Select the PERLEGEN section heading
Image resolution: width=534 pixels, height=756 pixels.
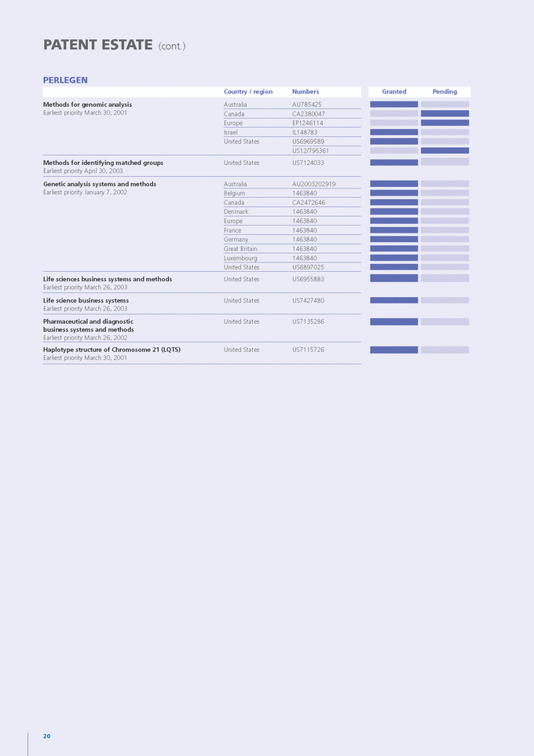65,80
